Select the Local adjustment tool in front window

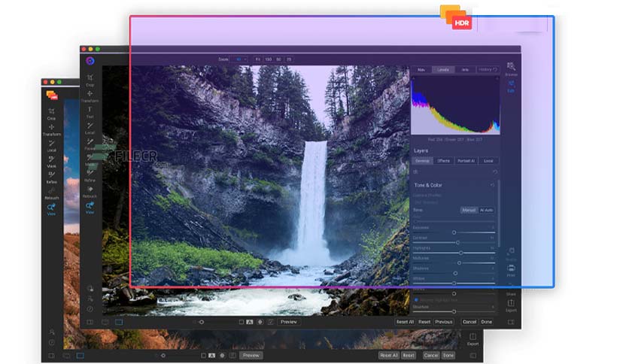point(90,129)
